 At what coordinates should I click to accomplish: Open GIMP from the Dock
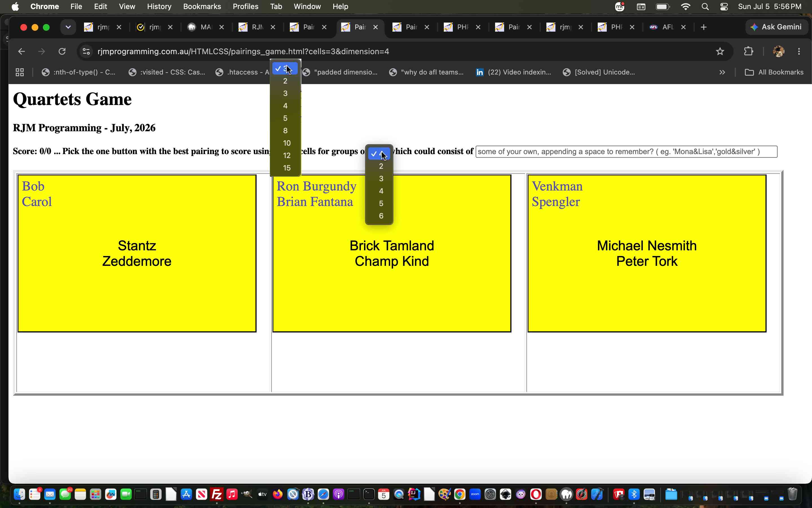(x=247, y=494)
